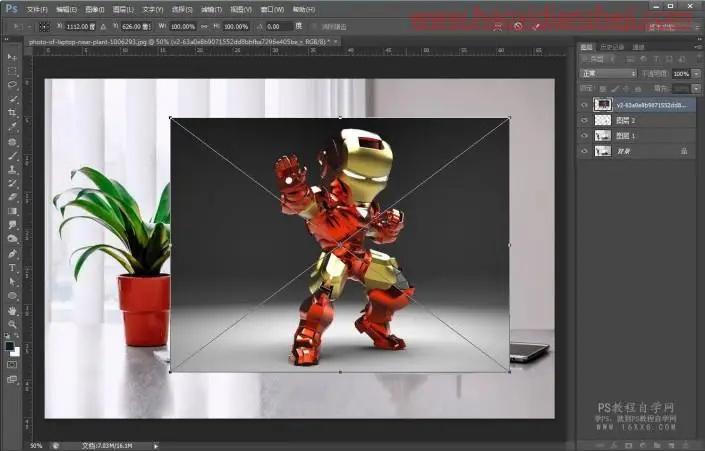Toggle Quick Mask mode icon

[12, 364]
